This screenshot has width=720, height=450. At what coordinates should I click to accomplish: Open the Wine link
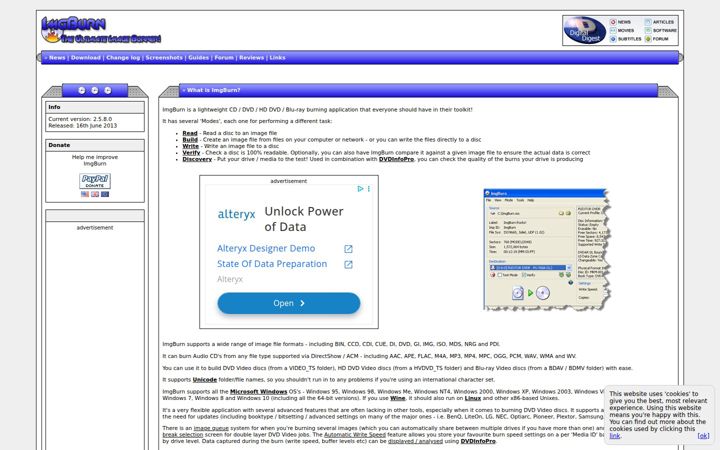point(398,398)
